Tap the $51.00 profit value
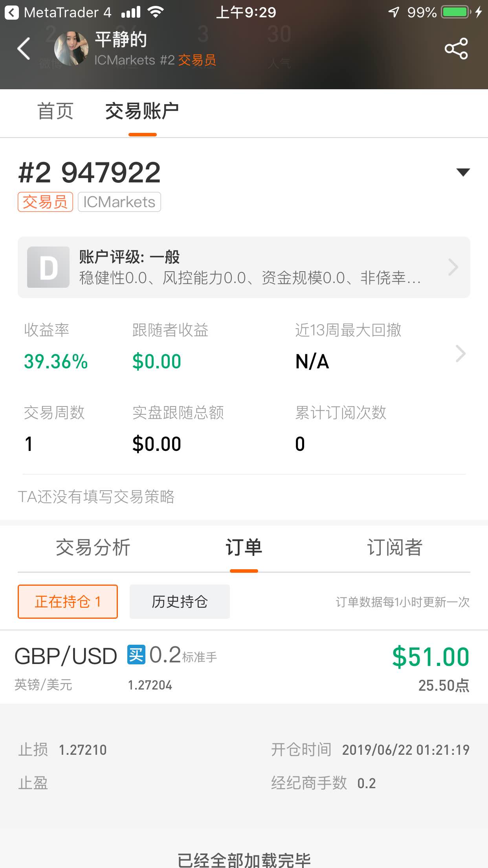The image size is (488, 868). 431,657
